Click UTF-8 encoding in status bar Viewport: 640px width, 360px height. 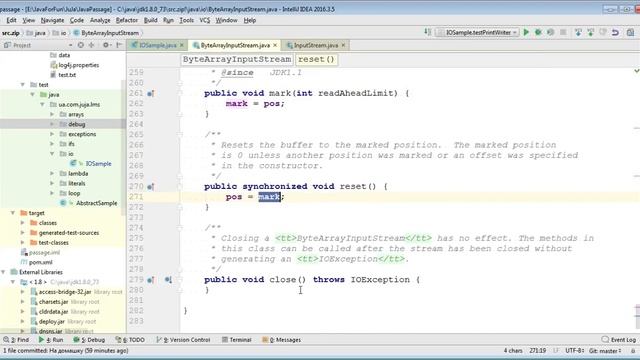(574, 351)
